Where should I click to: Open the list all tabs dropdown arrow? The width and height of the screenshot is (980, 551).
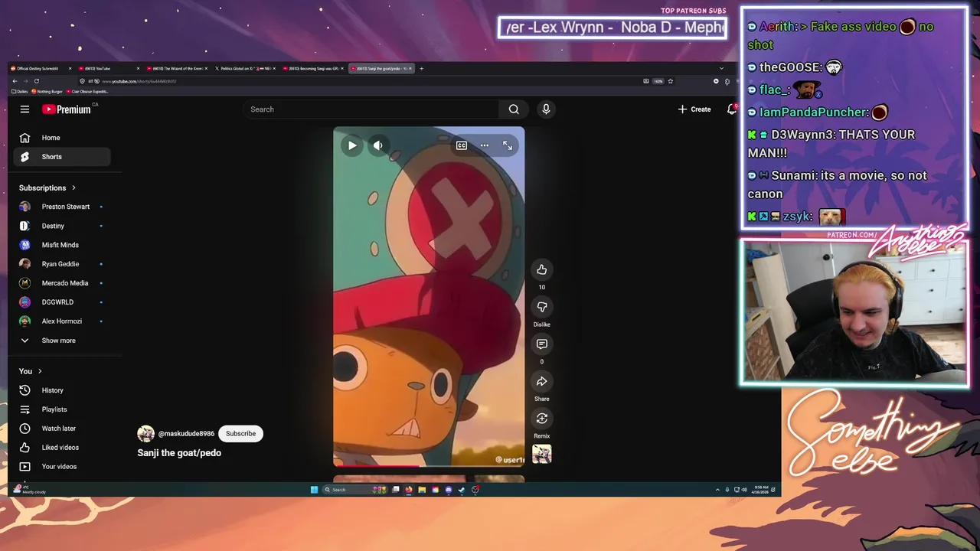tap(720, 68)
